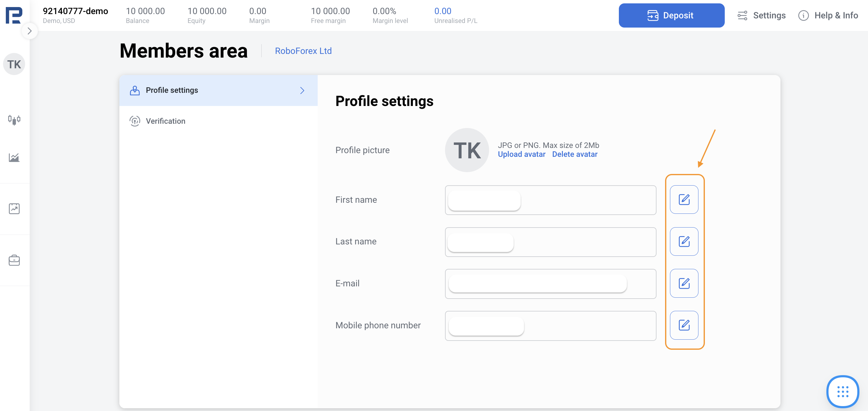Open the area chart analytics sidebar icon

pyautogui.click(x=14, y=158)
